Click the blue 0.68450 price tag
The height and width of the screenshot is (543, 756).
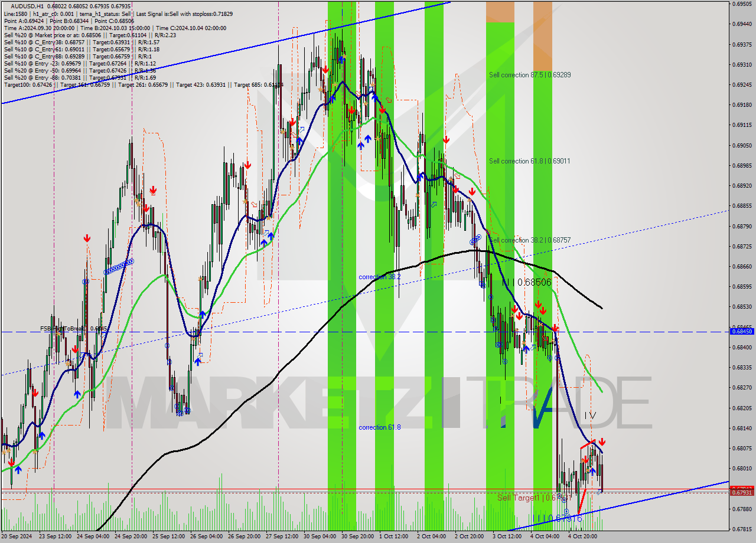pyautogui.click(x=743, y=331)
